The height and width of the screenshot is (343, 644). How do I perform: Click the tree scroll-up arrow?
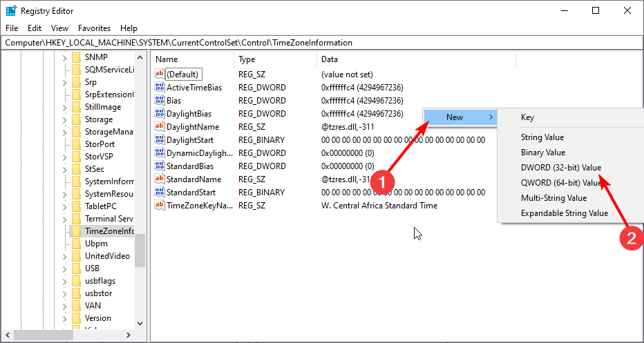point(140,57)
